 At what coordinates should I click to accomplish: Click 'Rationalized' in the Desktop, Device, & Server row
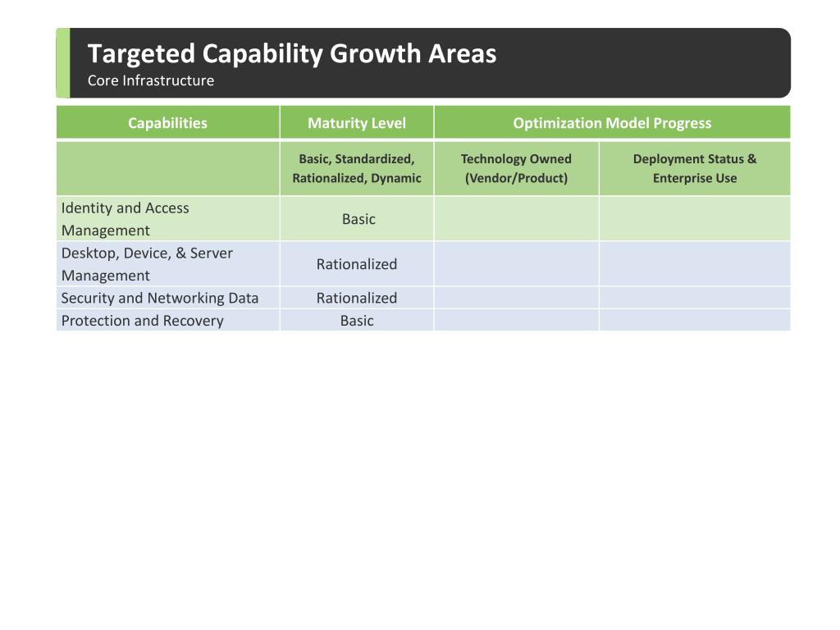click(357, 264)
